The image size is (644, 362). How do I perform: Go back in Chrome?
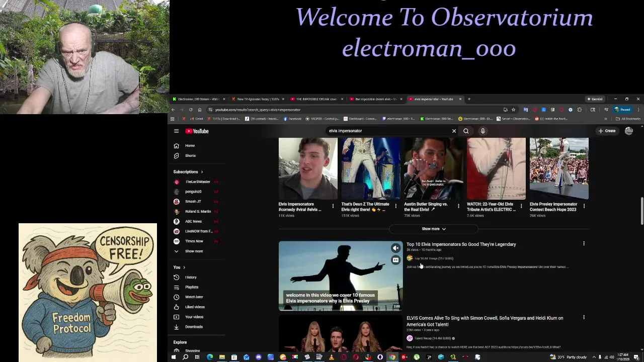point(173,110)
